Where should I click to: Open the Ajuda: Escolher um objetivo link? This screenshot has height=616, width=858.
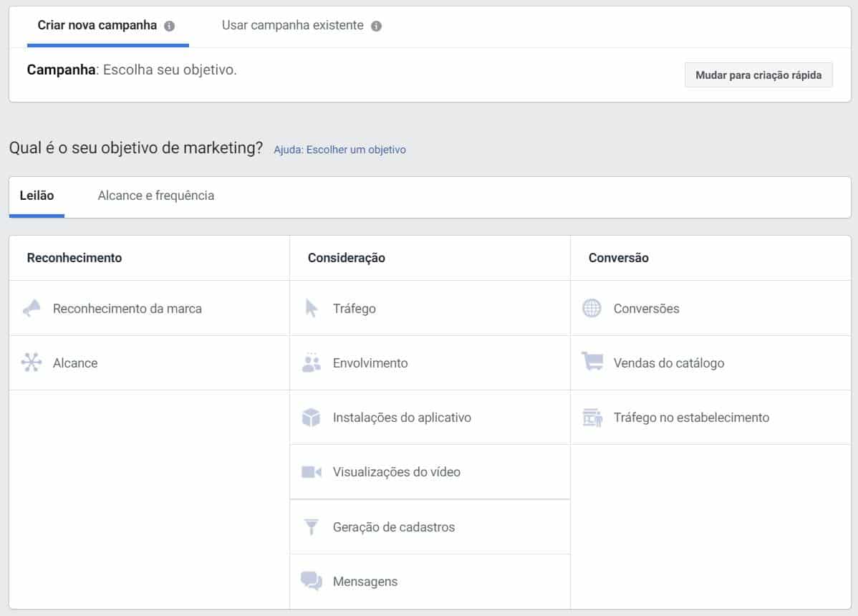[339, 150]
